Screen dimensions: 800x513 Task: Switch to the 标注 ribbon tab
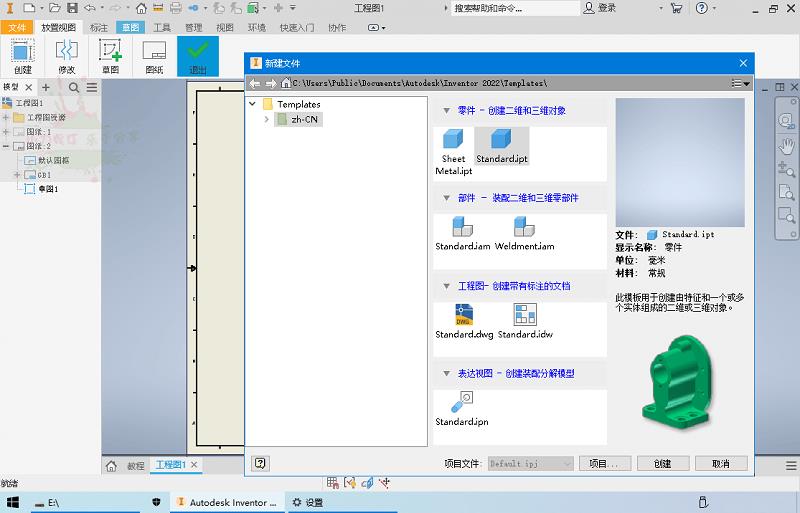tap(98, 28)
